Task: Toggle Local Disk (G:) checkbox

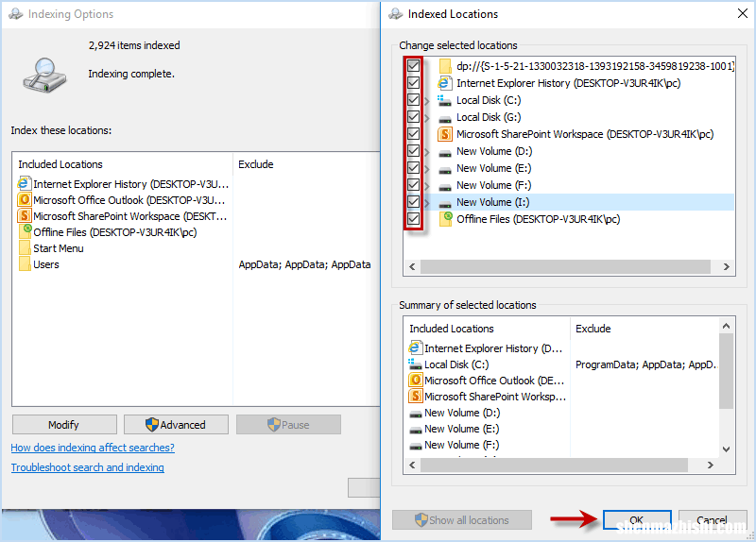Action: (x=413, y=116)
